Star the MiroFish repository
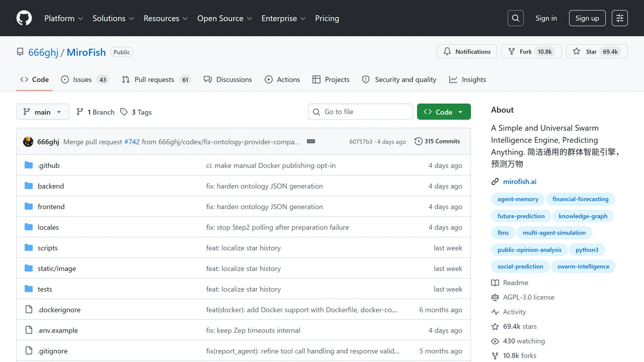Screen dimensions: 644x362 pos(597,51)
